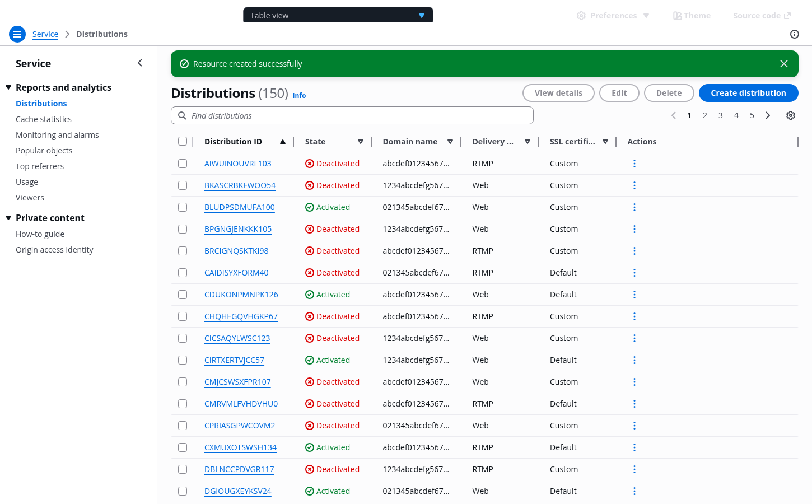Open table preferences gear icon
The width and height of the screenshot is (812, 504).
click(790, 115)
